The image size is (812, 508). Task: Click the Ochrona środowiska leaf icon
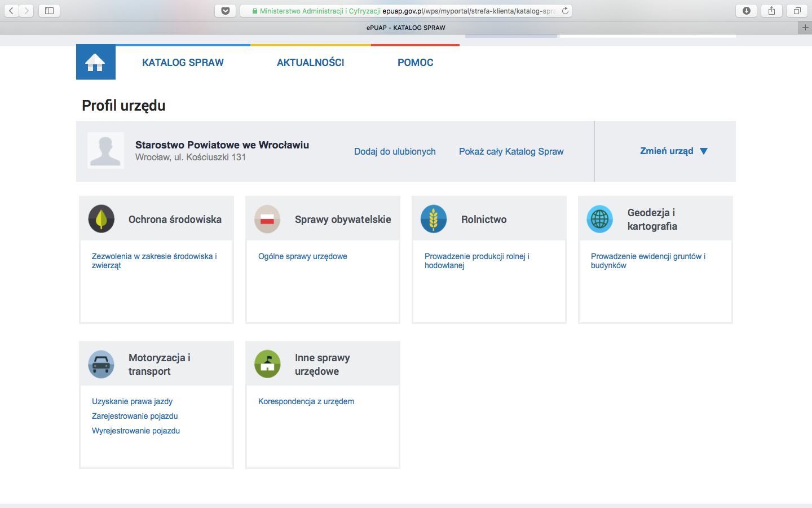101,219
